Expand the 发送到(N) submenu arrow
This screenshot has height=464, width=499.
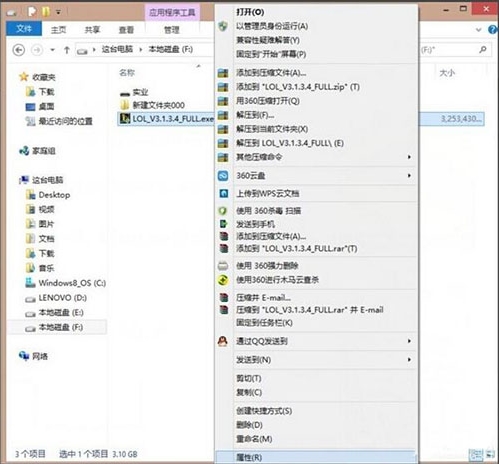point(409,360)
